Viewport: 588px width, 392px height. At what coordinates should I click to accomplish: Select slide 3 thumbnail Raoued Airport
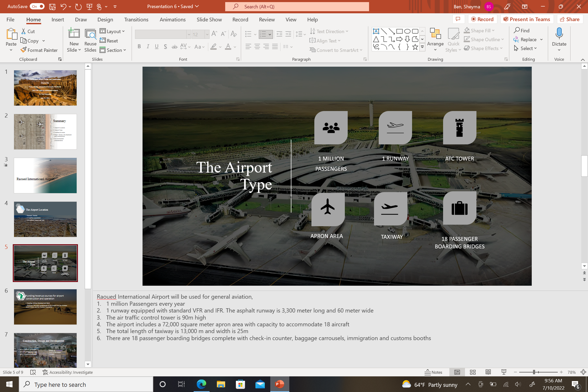point(45,175)
